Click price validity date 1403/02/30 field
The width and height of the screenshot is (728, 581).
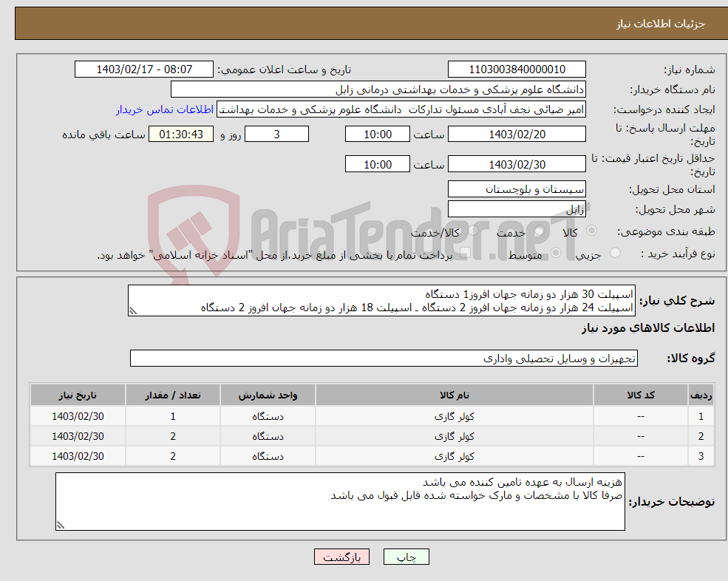(517, 164)
